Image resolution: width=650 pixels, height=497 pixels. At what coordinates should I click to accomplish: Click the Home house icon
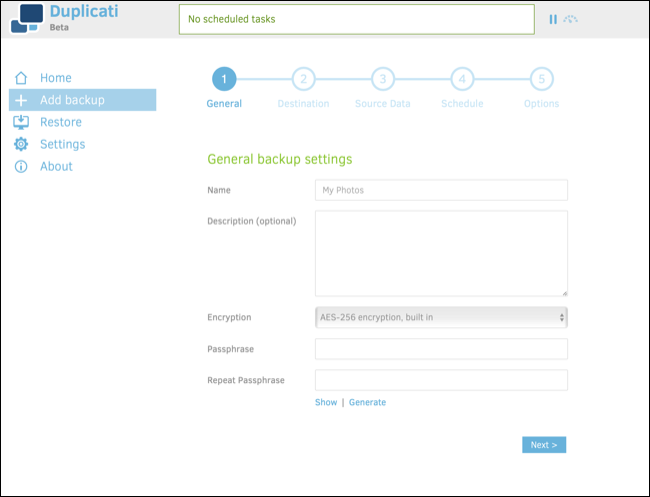point(21,78)
